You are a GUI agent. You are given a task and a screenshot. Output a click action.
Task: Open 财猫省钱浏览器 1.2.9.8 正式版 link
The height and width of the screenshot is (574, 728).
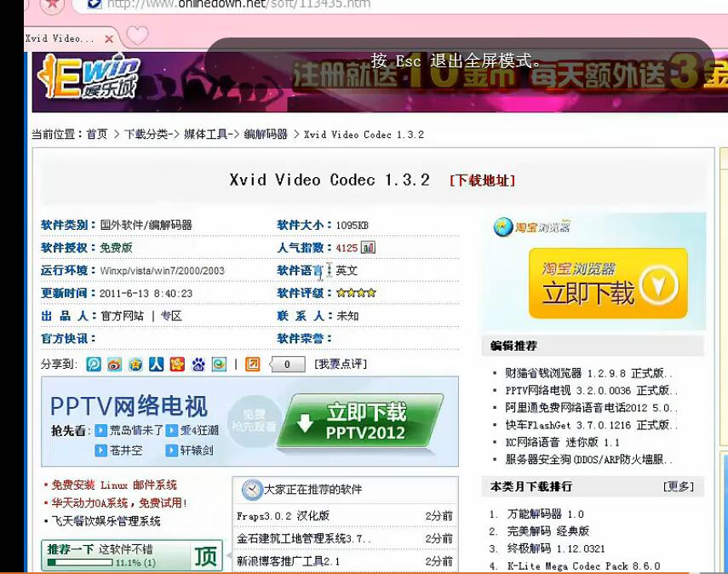(588, 373)
